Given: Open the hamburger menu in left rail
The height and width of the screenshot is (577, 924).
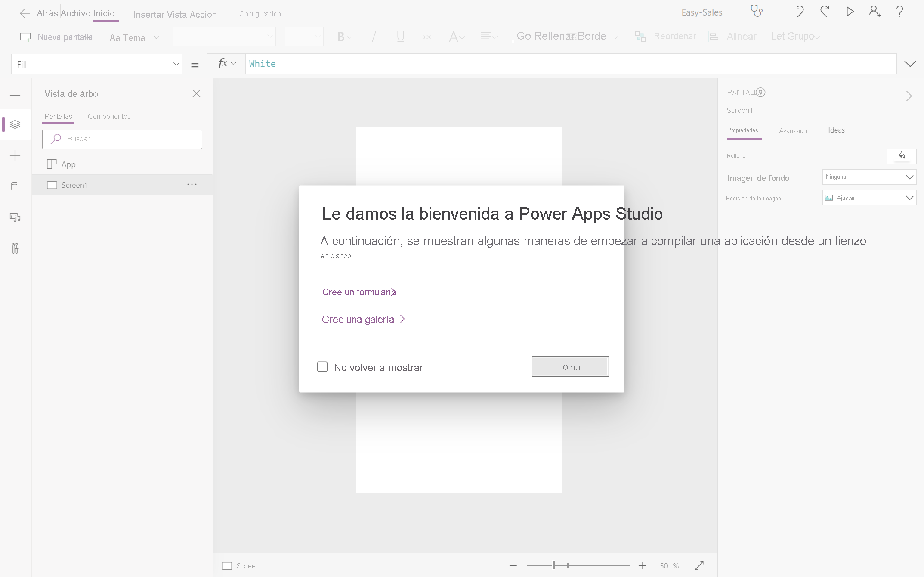Looking at the screenshot, I should pos(15,93).
